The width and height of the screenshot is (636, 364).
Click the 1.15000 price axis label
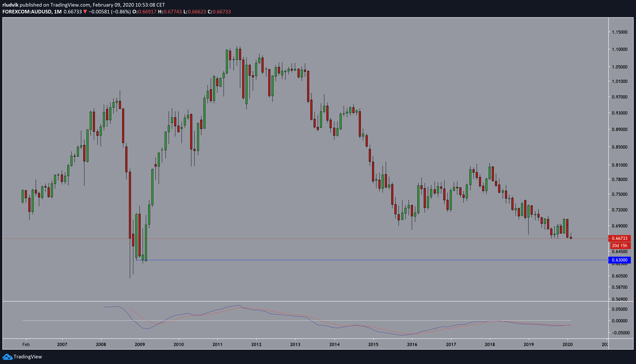[620, 32]
